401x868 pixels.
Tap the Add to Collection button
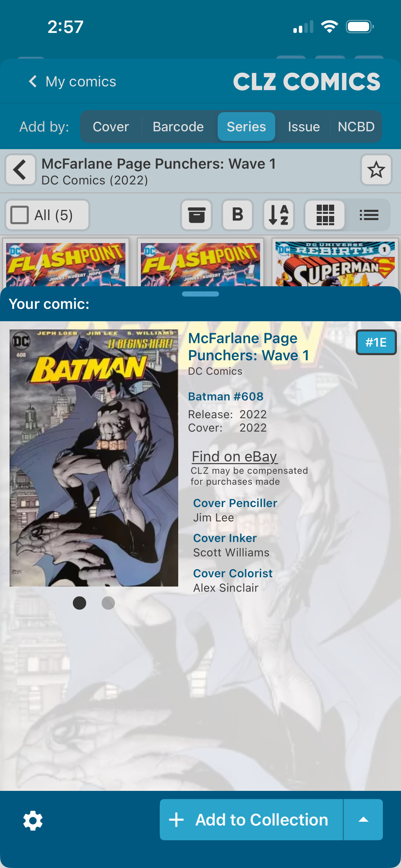pos(251,820)
